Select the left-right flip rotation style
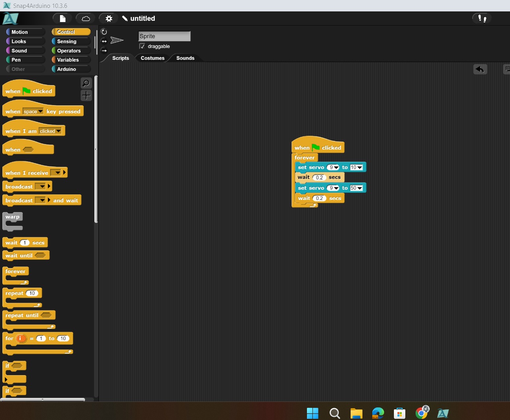510x420 pixels. click(104, 41)
